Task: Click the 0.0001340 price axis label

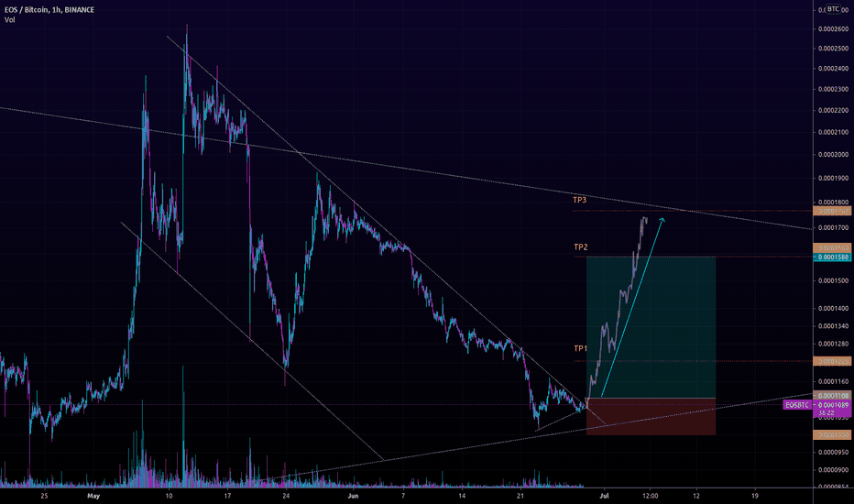Action: tap(833, 326)
